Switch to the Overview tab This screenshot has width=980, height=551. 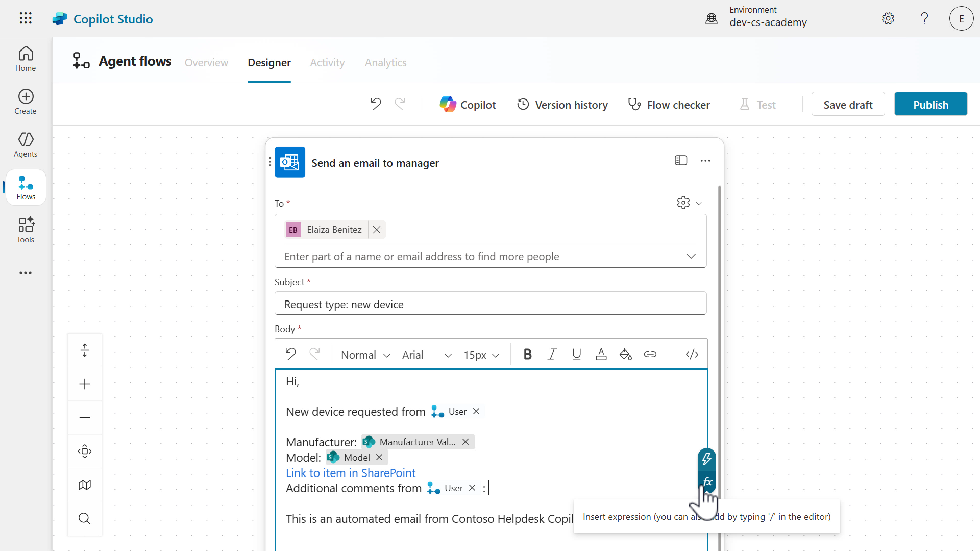[x=206, y=63]
